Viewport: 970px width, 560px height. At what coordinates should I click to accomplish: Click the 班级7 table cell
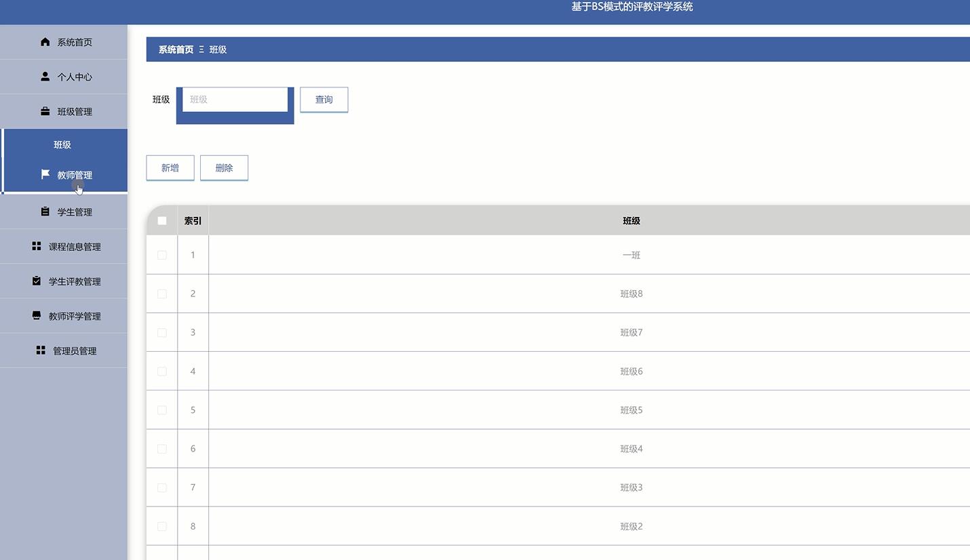(631, 332)
